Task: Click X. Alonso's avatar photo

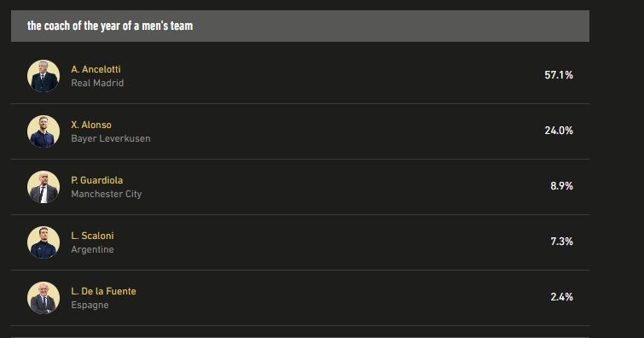Action: [44, 131]
